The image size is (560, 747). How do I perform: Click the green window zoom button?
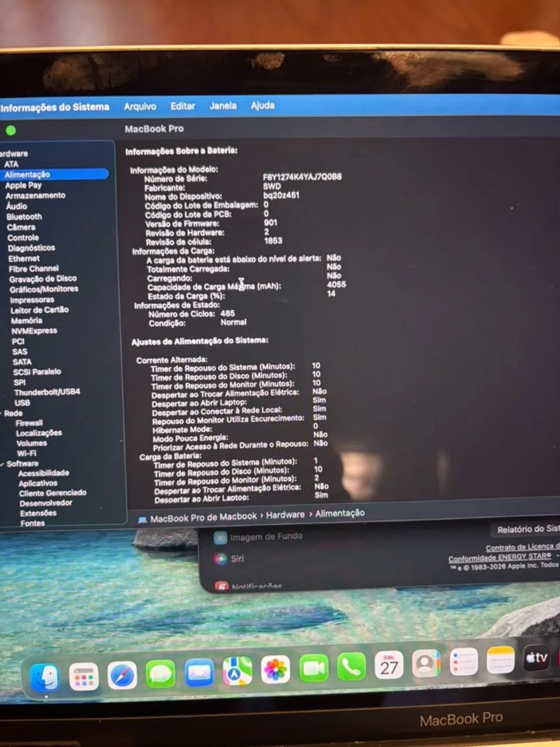[10, 130]
